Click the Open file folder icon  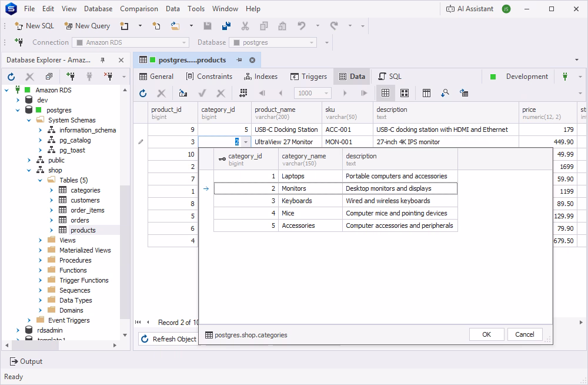point(175,25)
